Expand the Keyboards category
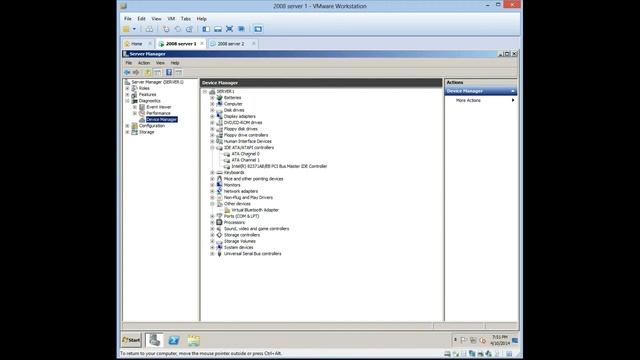 212,173
